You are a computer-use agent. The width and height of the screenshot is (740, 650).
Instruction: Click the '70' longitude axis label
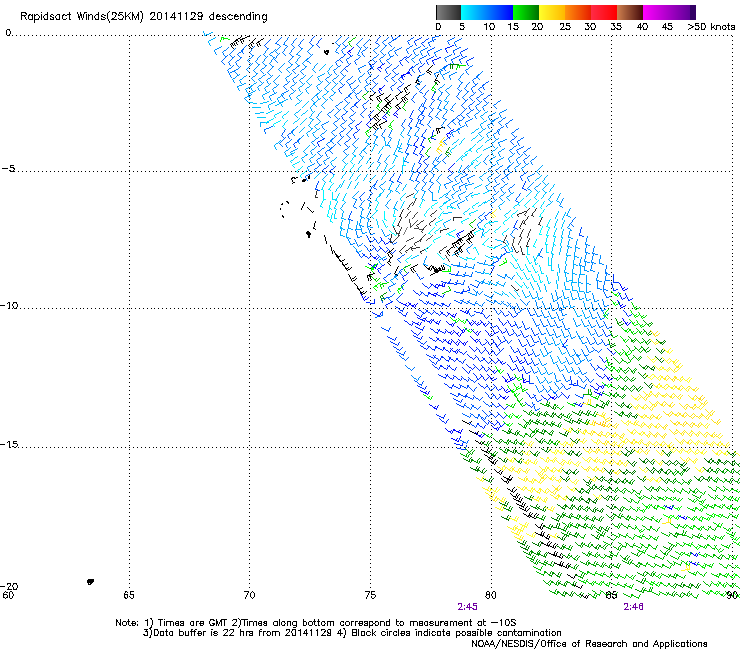(249, 595)
